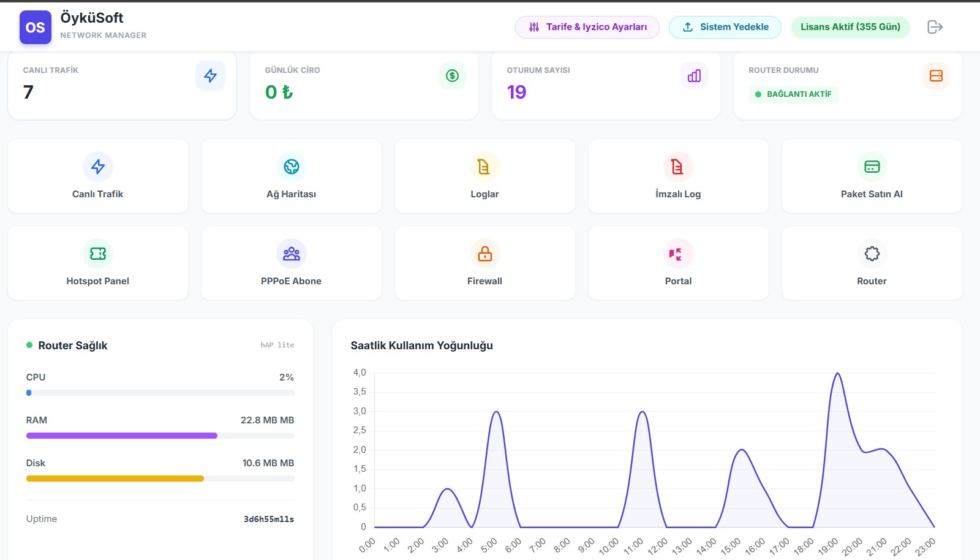
Task: Open Hotspot Panel ticket icon
Action: [x=98, y=254]
